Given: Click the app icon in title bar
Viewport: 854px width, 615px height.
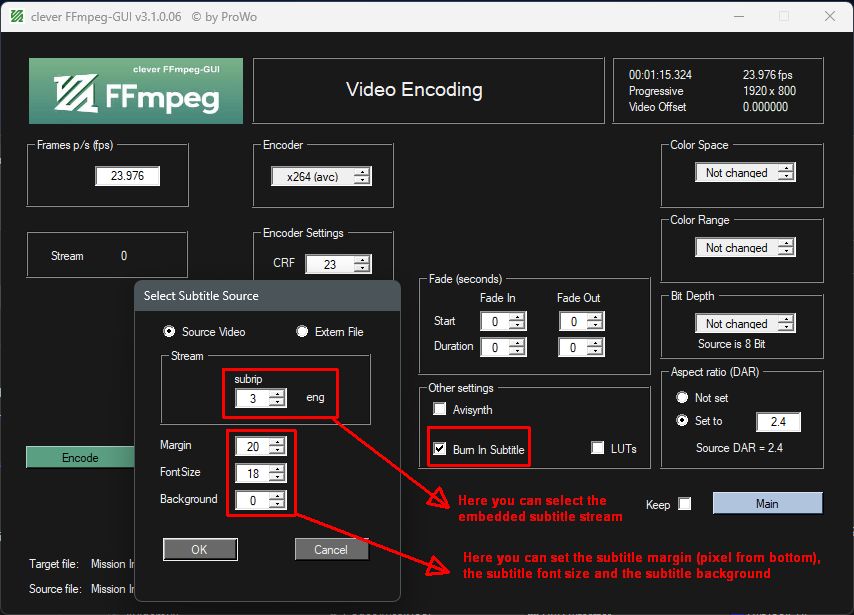Looking at the screenshot, I should pyautogui.click(x=17, y=16).
